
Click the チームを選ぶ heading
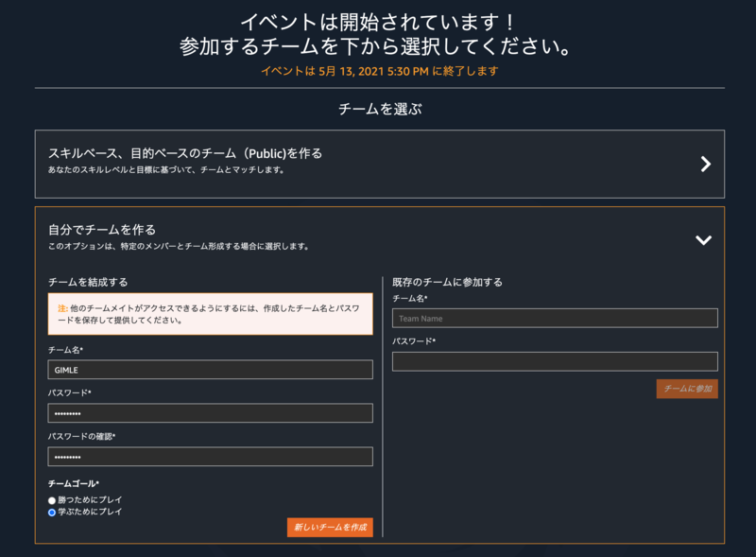[378, 104]
